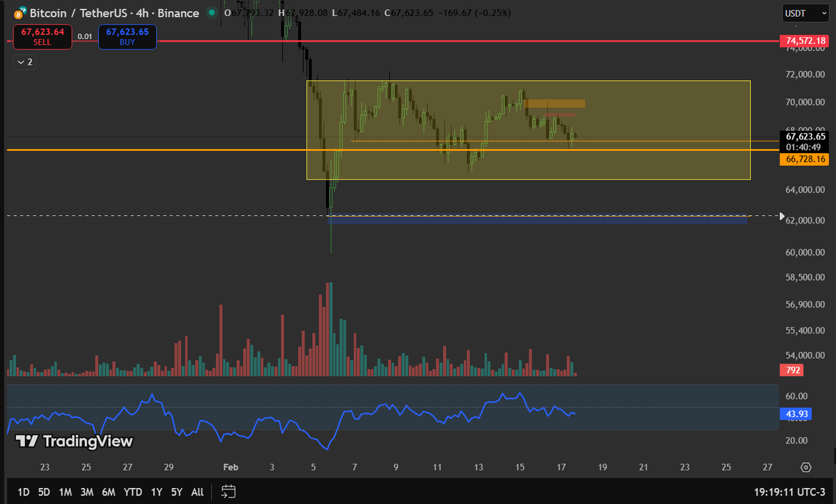Select the 5Y time range
This screenshot has height=504, width=836.
[x=177, y=492]
